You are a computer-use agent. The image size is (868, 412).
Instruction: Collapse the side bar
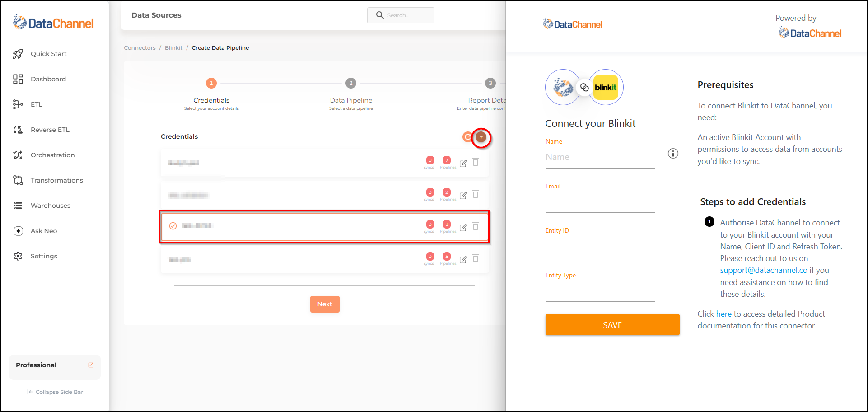[x=55, y=392]
